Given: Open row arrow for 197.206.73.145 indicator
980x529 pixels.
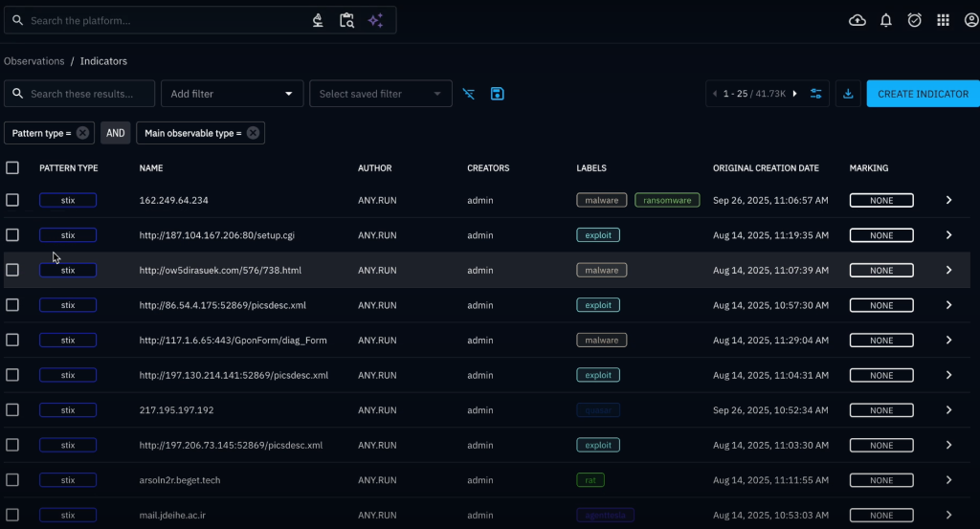Looking at the screenshot, I should tap(948, 446).
